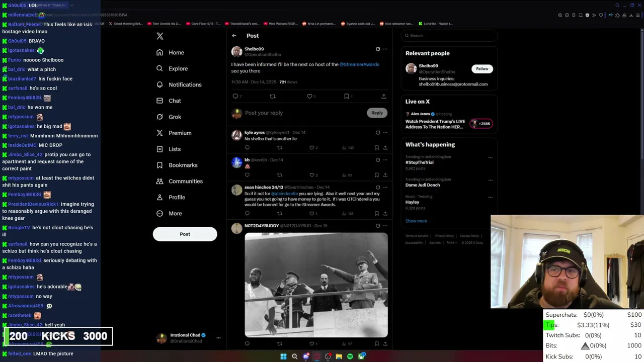
Task: Open more options for #StopTheTrial trend
Action: [x=491, y=157]
